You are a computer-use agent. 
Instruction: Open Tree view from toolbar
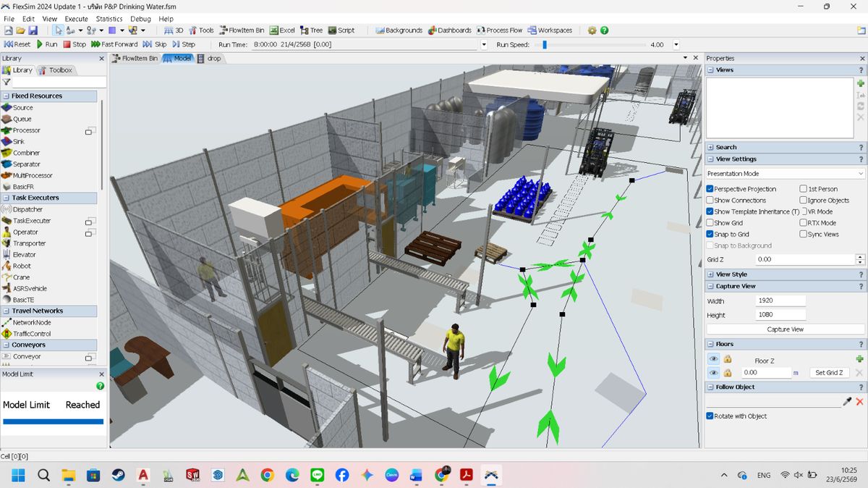(x=312, y=30)
